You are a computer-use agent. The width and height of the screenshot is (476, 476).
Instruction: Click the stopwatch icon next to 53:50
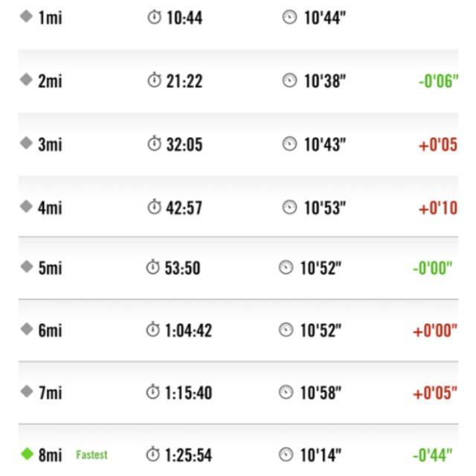(x=153, y=268)
